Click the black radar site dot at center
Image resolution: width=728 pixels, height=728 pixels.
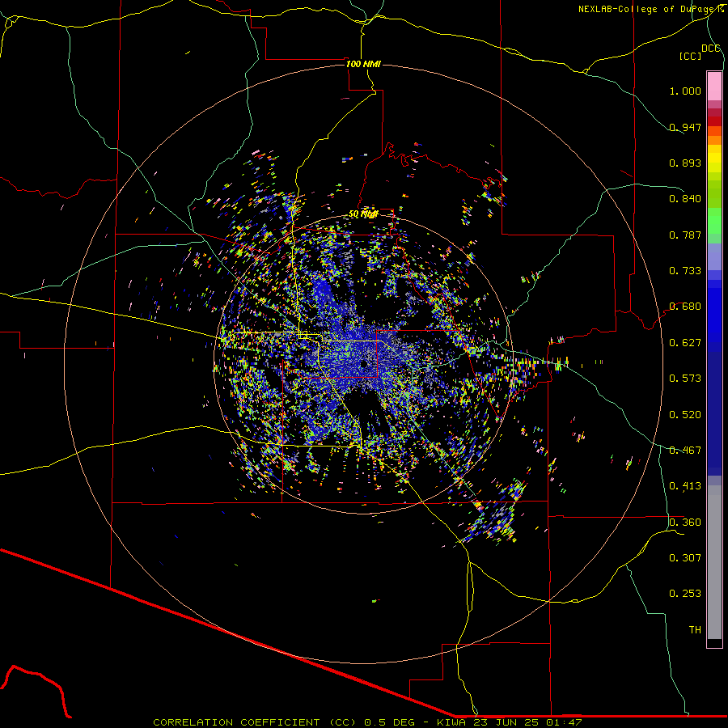click(x=363, y=364)
